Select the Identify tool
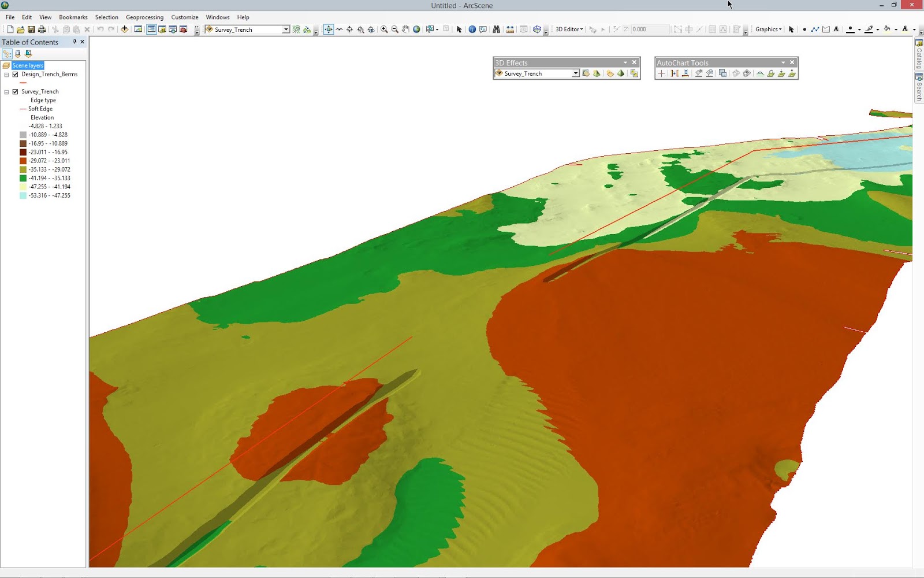This screenshot has width=924, height=578. pos(472,29)
